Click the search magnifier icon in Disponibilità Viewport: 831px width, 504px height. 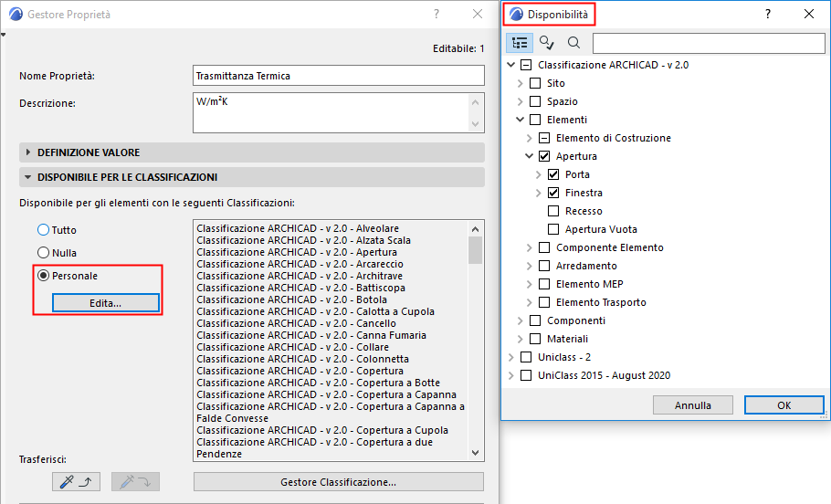coord(573,43)
